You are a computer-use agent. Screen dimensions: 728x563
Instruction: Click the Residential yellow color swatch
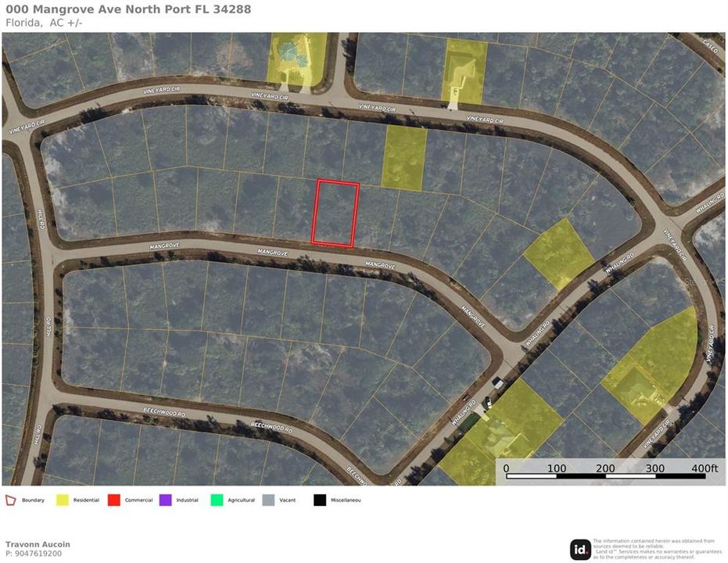[61, 500]
